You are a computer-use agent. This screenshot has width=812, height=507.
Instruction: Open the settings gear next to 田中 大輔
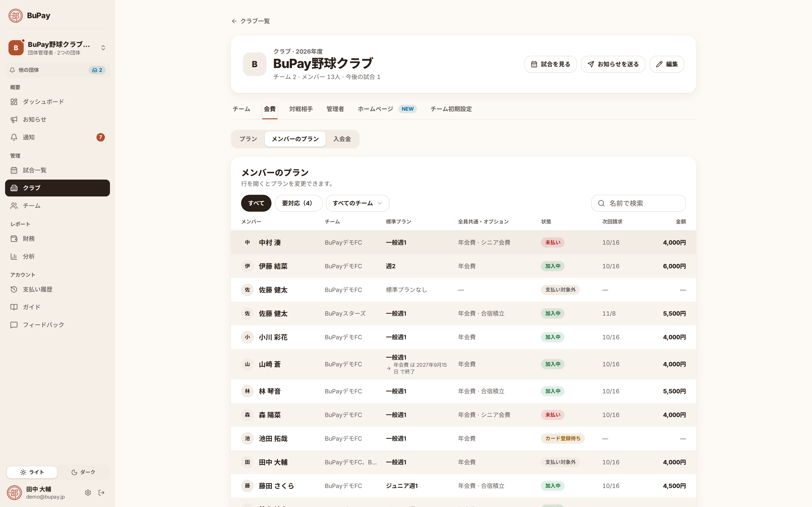point(88,492)
